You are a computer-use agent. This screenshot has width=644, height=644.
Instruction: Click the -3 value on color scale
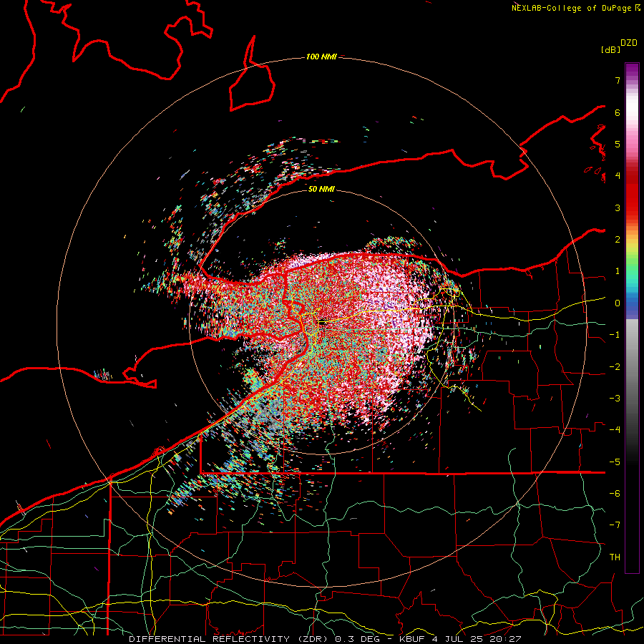tap(615, 399)
